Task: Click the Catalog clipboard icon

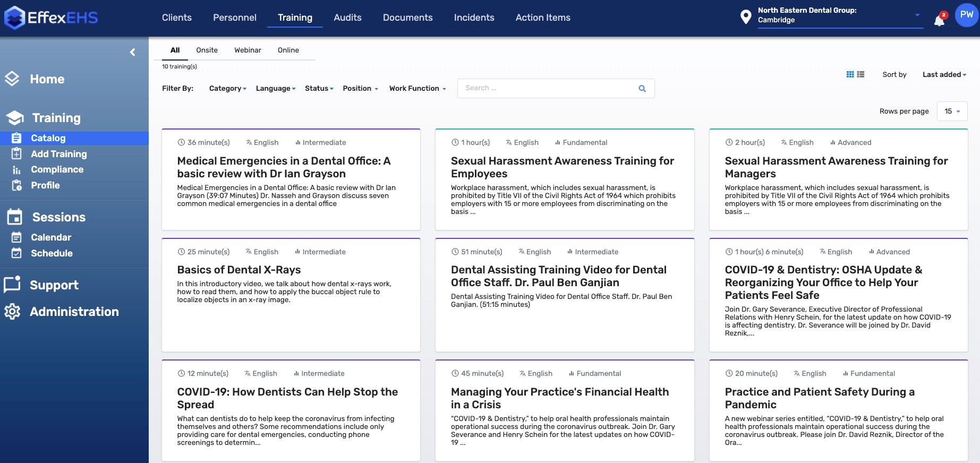Action: [16, 138]
